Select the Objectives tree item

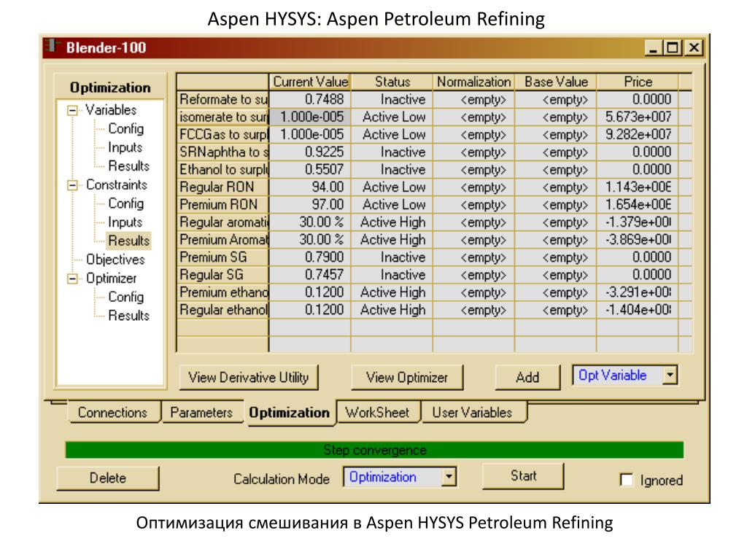point(115,260)
